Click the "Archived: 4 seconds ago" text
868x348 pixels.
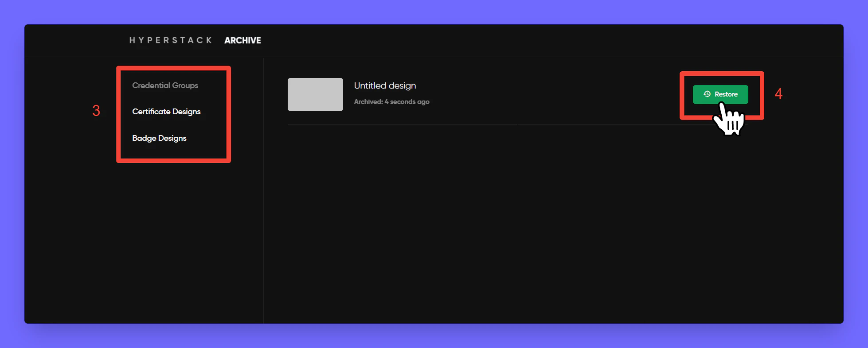pyautogui.click(x=391, y=102)
